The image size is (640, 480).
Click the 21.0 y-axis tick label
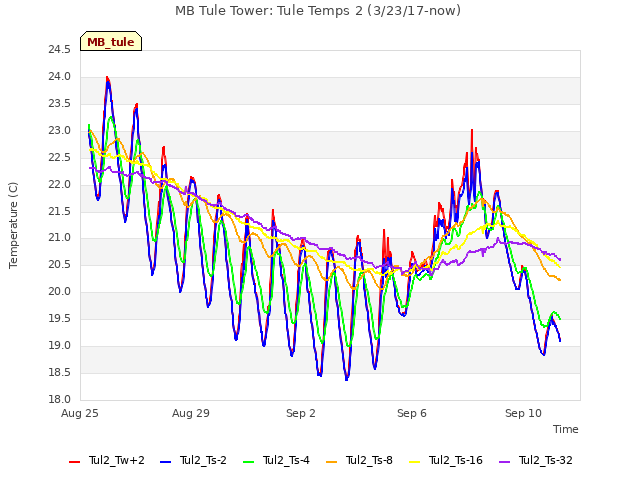[x=60, y=238]
